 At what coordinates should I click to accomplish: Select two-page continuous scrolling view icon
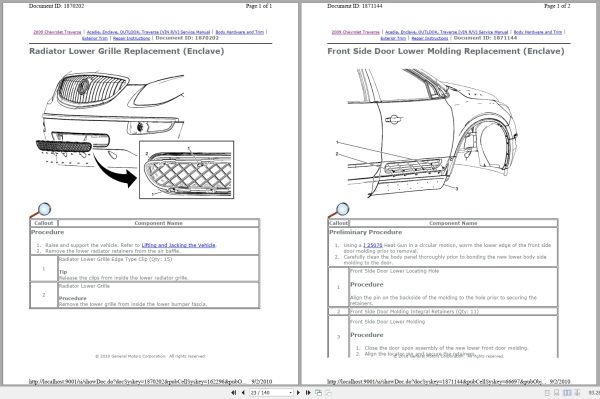(x=577, y=393)
